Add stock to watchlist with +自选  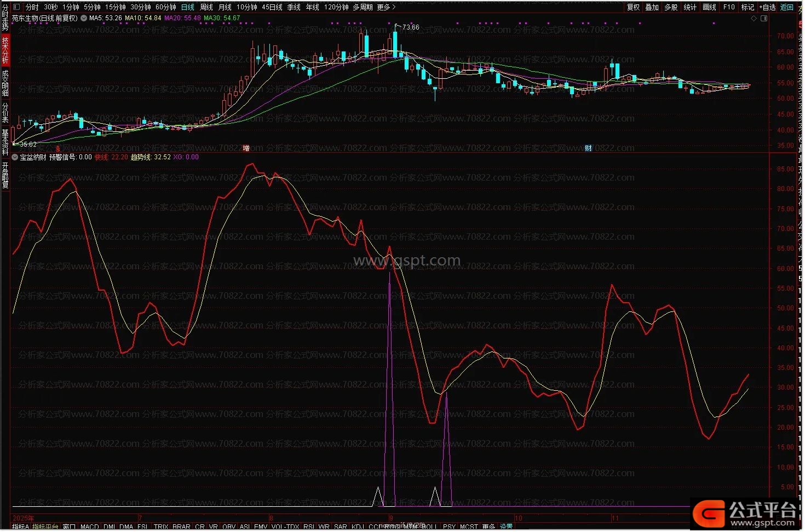coord(767,7)
